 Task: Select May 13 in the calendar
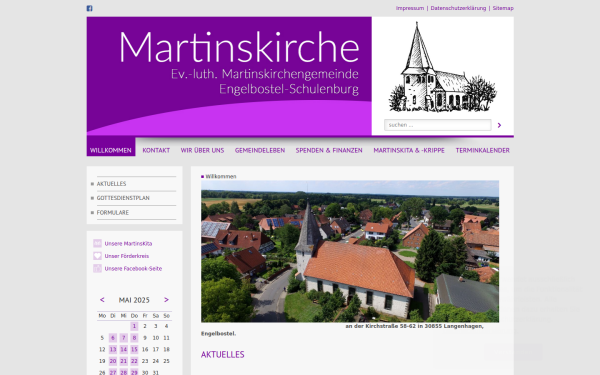(112, 349)
